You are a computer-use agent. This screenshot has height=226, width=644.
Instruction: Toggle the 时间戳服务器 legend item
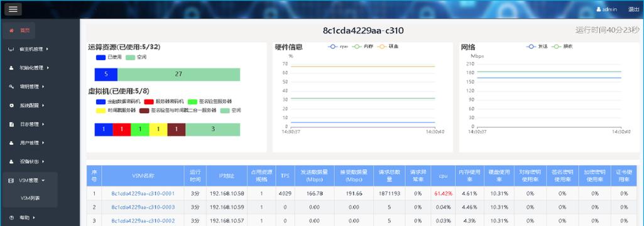click(116, 110)
